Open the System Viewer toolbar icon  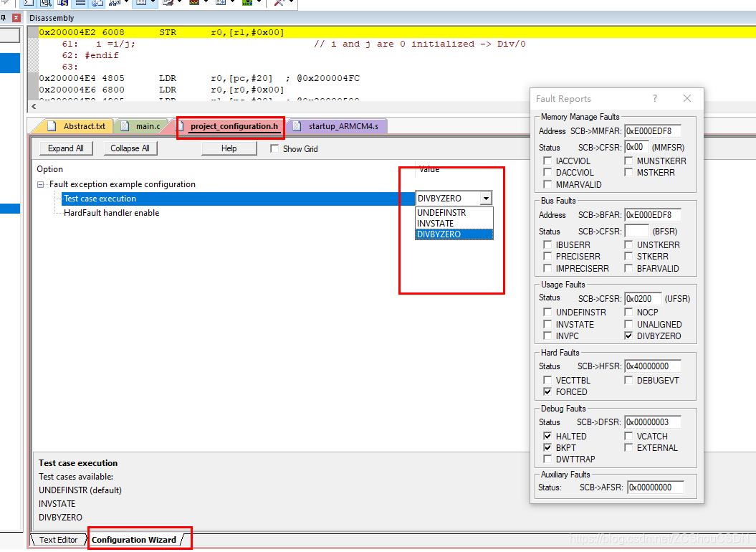(247, 3)
